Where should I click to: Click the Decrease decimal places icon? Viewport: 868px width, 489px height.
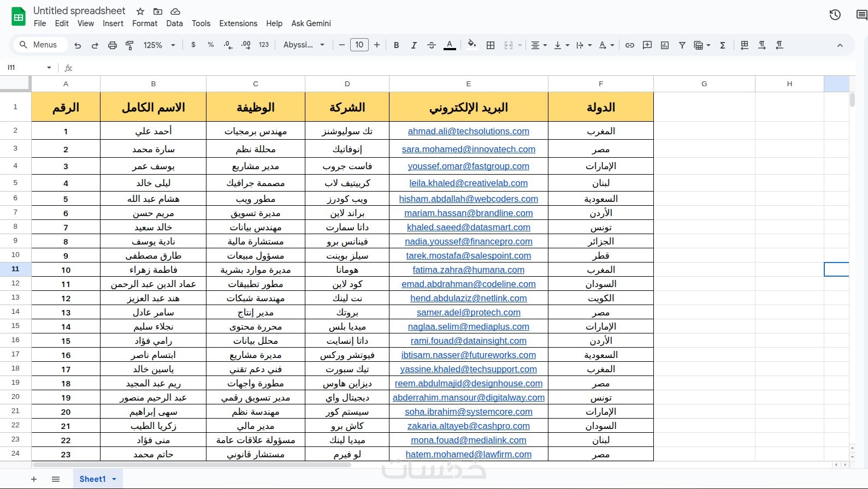(x=228, y=45)
